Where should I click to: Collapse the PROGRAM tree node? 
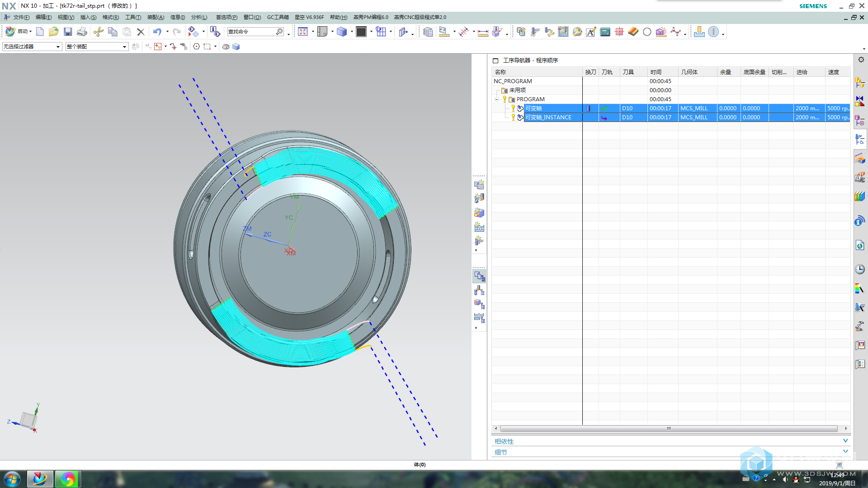(x=496, y=99)
